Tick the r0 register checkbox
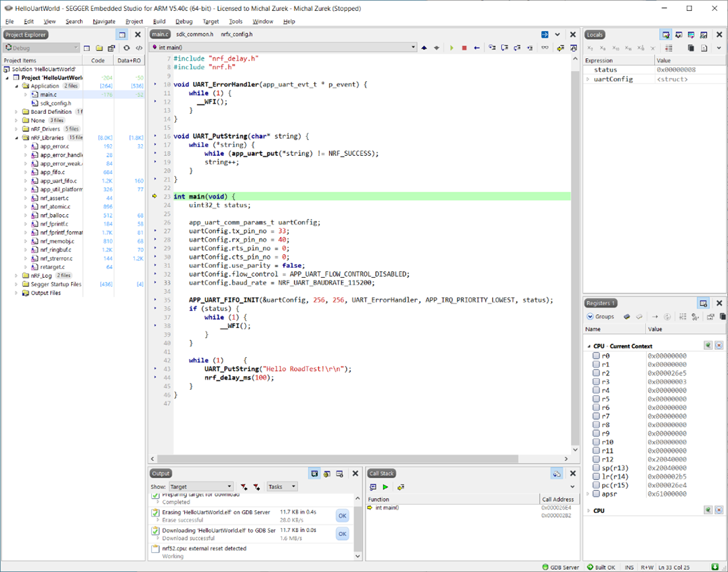 pyautogui.click(x=597, y=356)
